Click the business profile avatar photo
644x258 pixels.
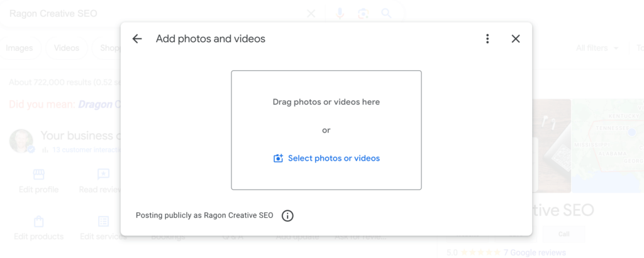click(x=21, y=141)
